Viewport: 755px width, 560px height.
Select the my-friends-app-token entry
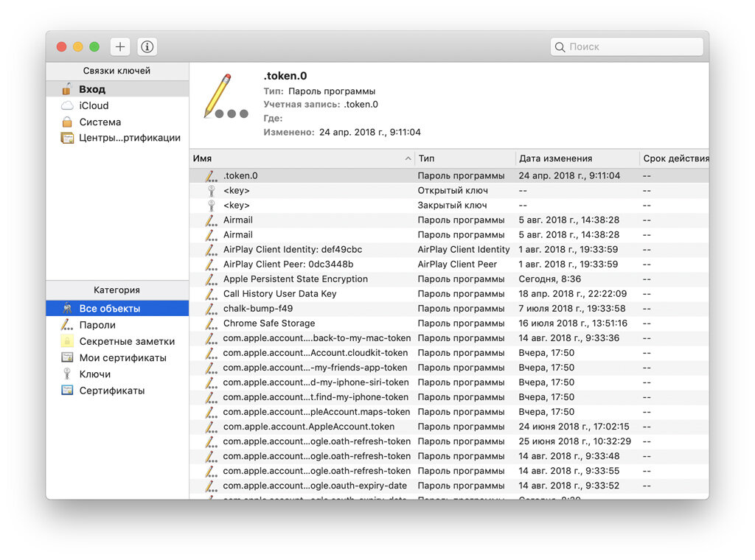point(449,368)
